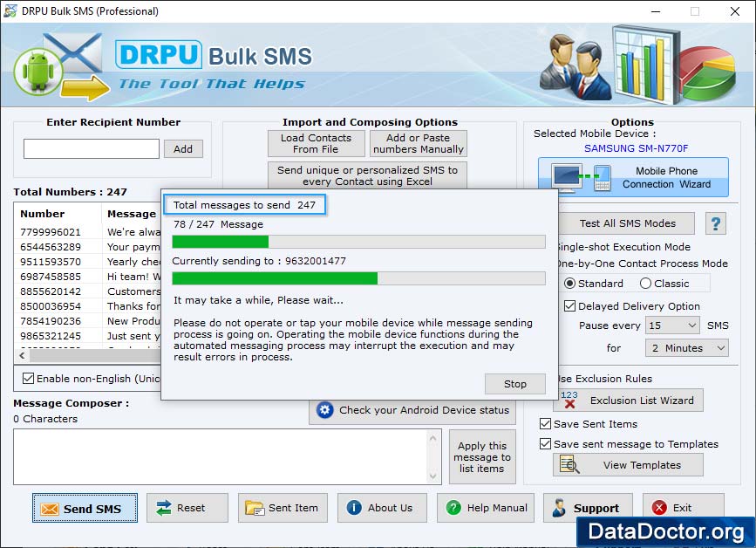Click the Exclusion List Wizard label
The height and width of the screenshot is (548, 756).
[642, 401]
